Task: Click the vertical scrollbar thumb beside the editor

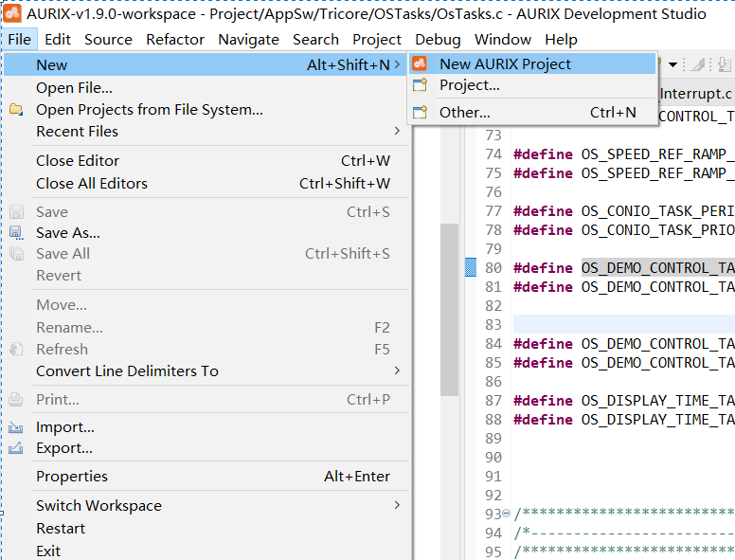Action: pos(449,310)
